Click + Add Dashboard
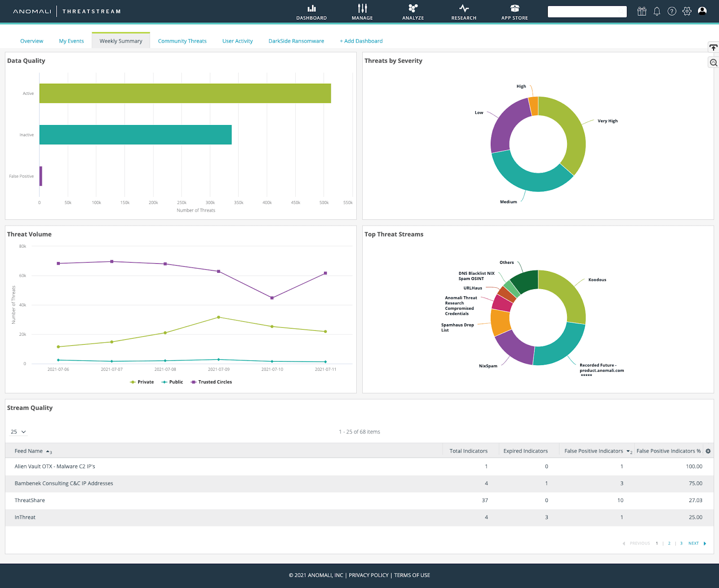The height and width of the screenshot is (588, 719). click(361, 40)
